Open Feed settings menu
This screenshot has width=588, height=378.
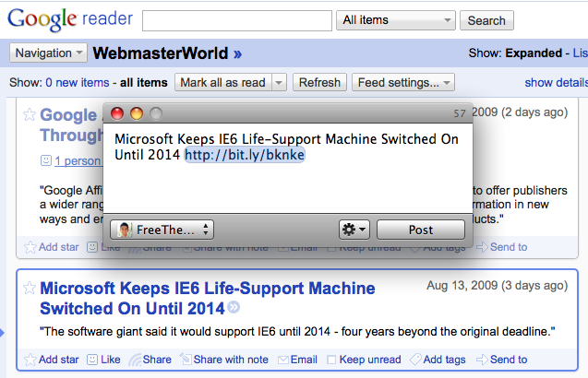pyautogui.click(x=403, y=82)
